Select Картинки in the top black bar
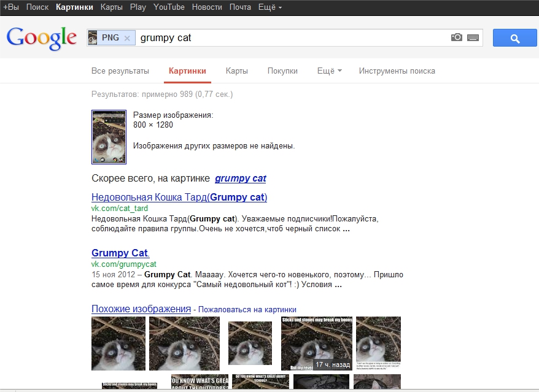539x392 pixels. tap(74, 7)
